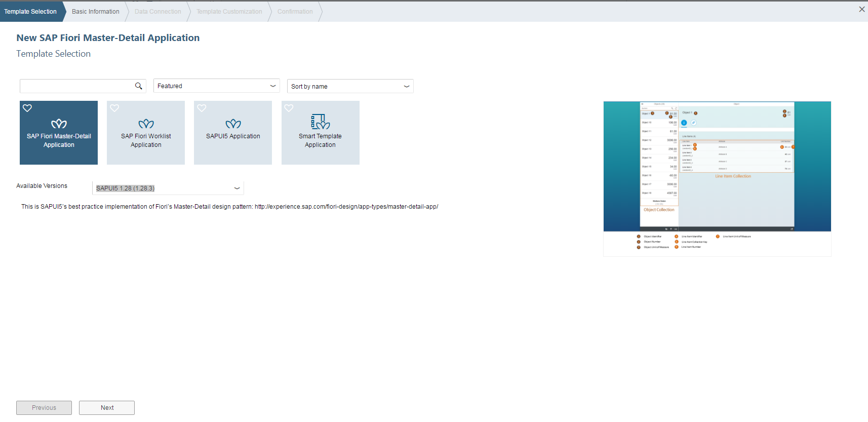The height and width of the screenshot is (422, 868).
Task: Close the wizard with the X icon
Action: pos(861,9)
